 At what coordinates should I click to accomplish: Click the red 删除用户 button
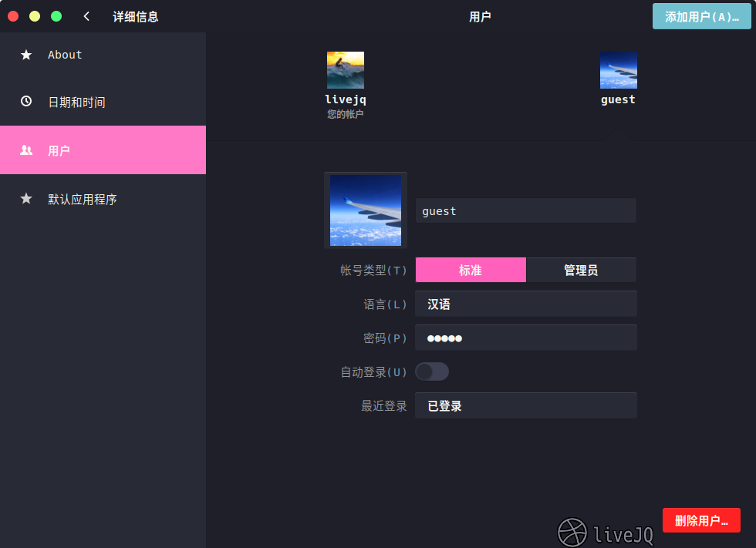tap(701, 520)
